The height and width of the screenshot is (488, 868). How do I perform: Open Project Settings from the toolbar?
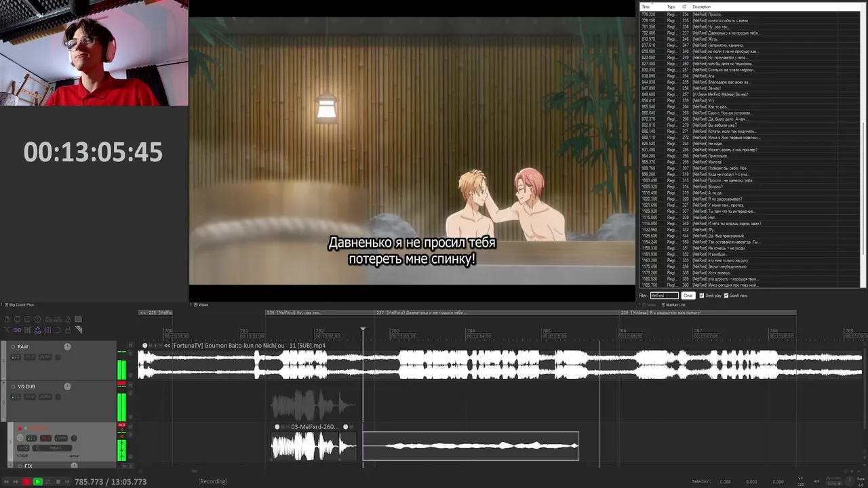click(x=37, y=319)
